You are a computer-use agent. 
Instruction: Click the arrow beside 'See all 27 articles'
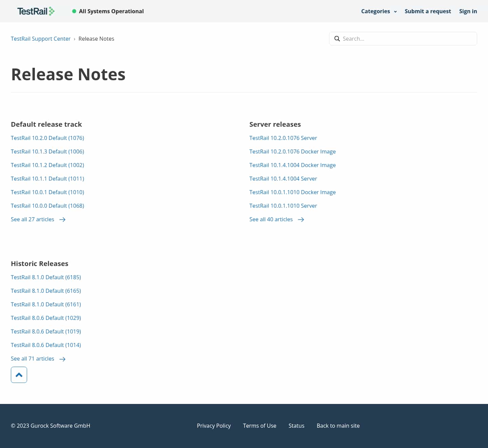click(62, 220)
